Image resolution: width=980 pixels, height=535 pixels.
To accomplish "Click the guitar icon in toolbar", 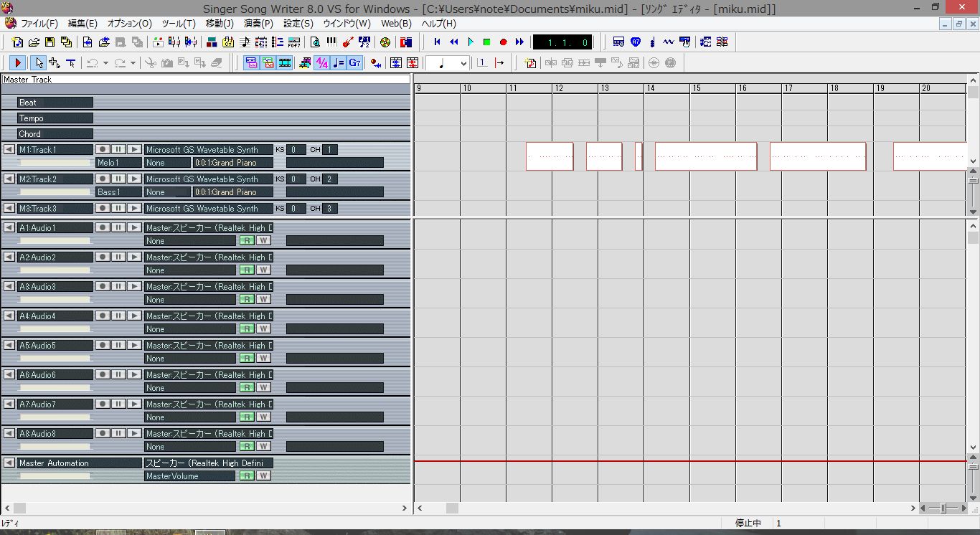I will pyautogui.click(x=348, y=42).
